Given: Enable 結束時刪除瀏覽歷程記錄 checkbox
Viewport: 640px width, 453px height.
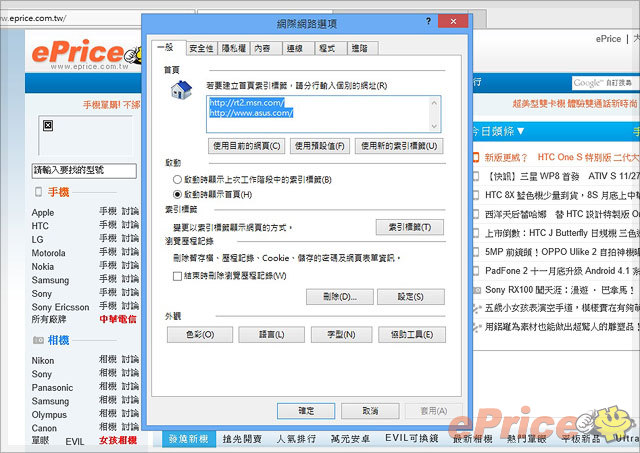Looking at the screenshot, I should pos(178,275).
